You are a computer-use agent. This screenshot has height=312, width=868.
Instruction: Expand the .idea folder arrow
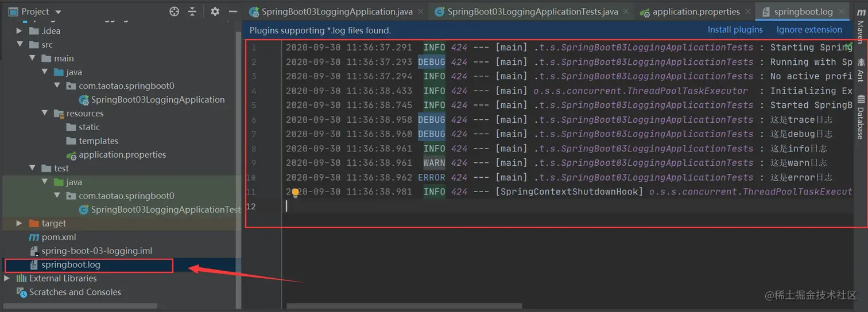pyautogui.click(x=20, y=31)
